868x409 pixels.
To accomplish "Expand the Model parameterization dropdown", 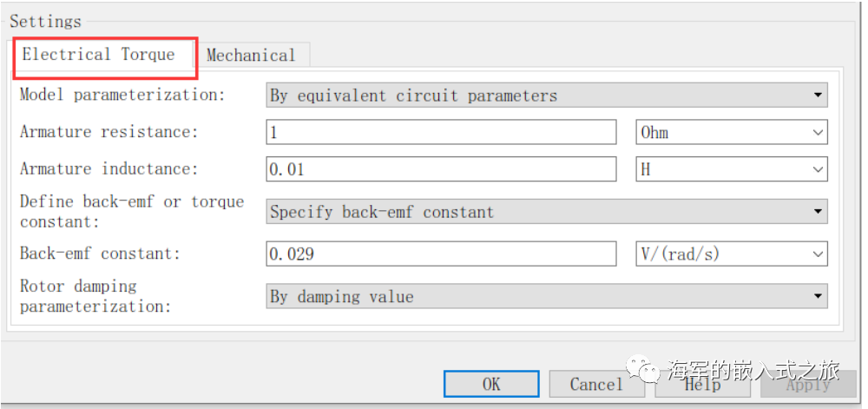I will [546, 95].
